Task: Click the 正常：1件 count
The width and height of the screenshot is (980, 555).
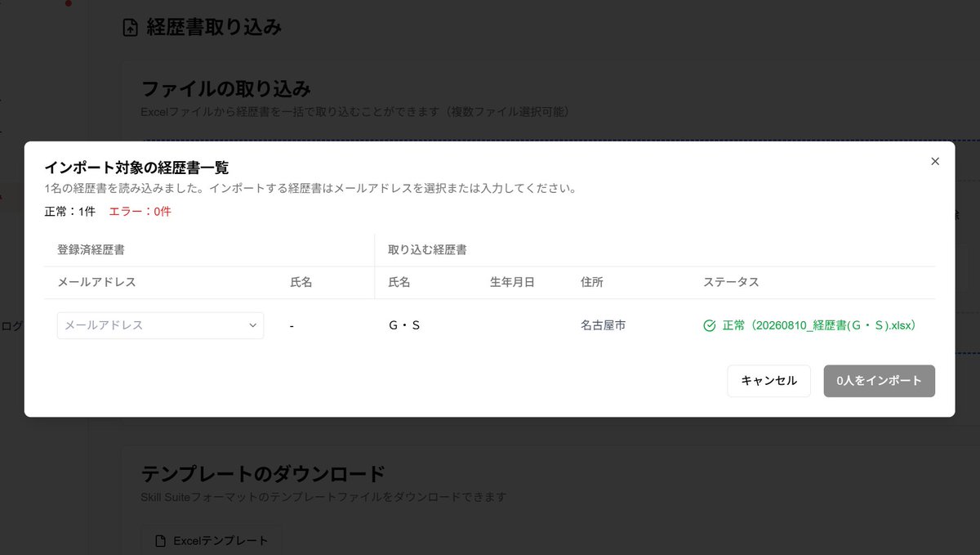Action: pyautogui.click(x=69, y=212)
